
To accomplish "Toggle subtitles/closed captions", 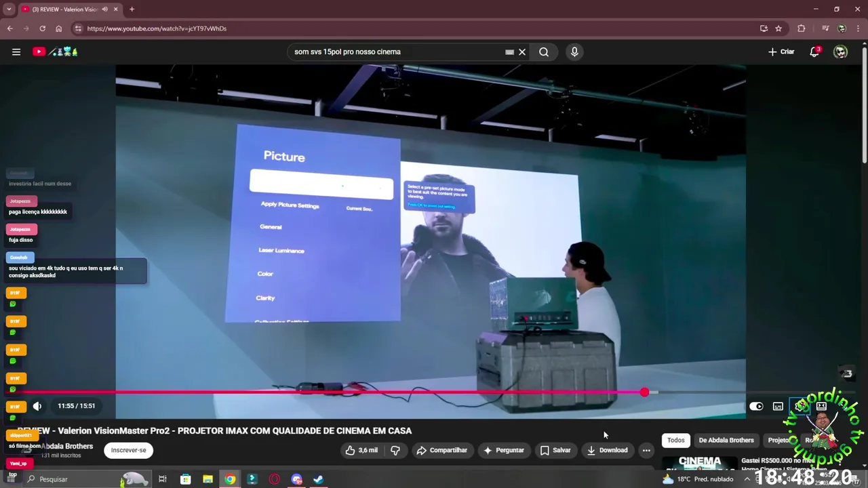I will (x=778, y=406).
